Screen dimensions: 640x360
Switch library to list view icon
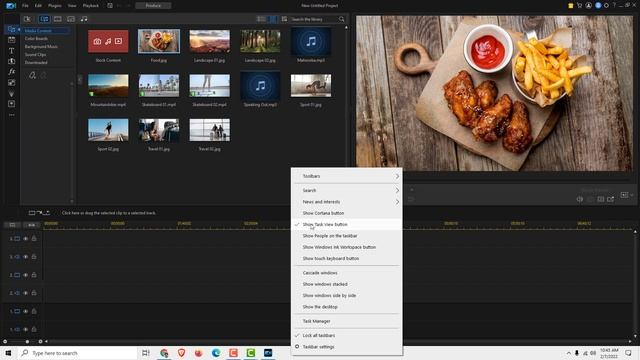261,19
